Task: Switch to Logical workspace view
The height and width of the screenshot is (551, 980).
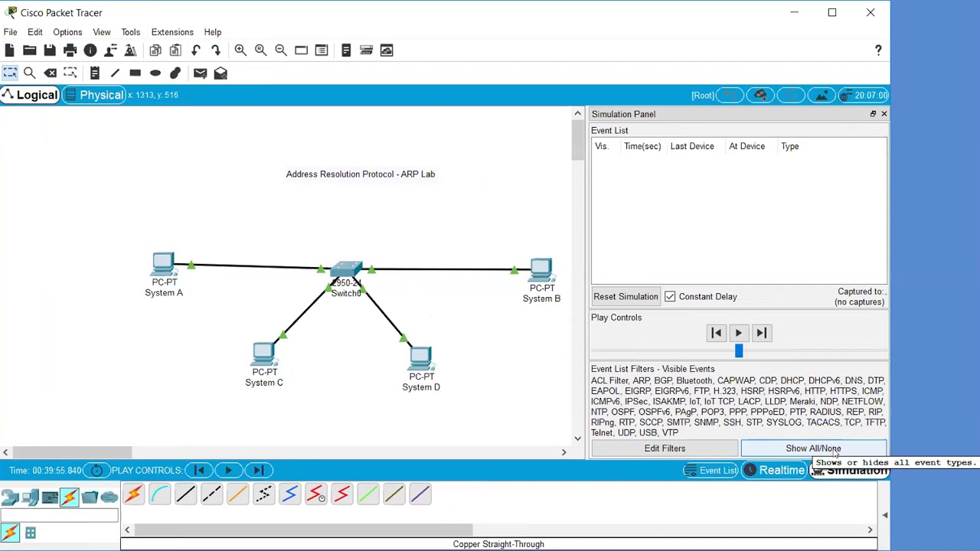Action: click(x=30, y=95)
